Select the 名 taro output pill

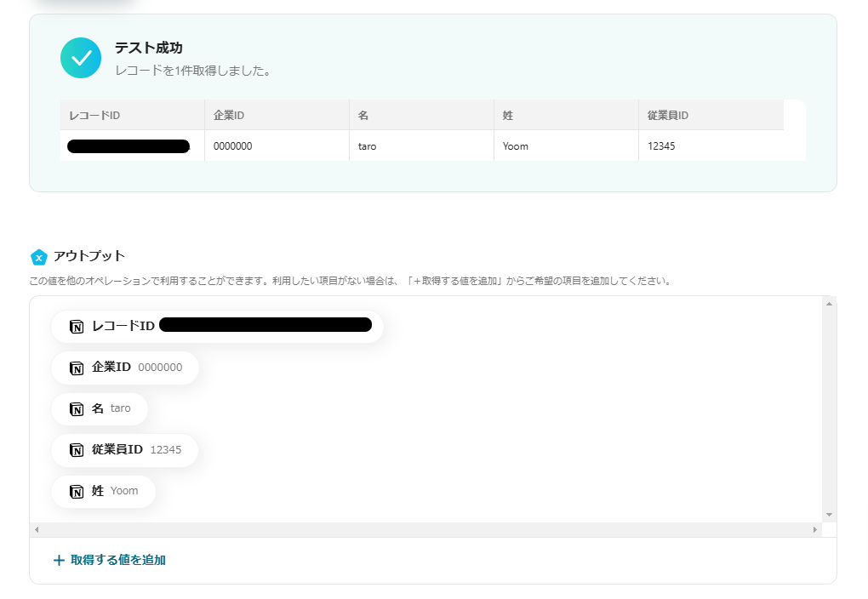point(100,408)
